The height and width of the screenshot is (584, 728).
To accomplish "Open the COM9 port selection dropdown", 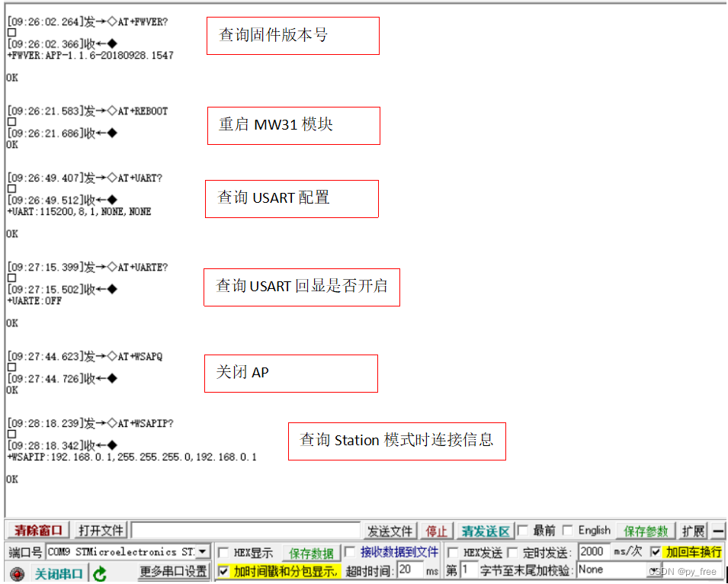I will tap(203, 553).
